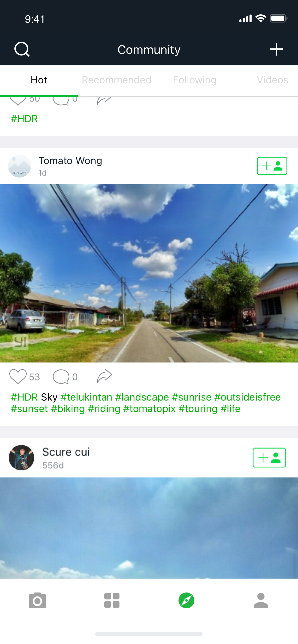Switch to the Recommended tab
The width and height of the screenshot is (298, 644).
point(116,80)
